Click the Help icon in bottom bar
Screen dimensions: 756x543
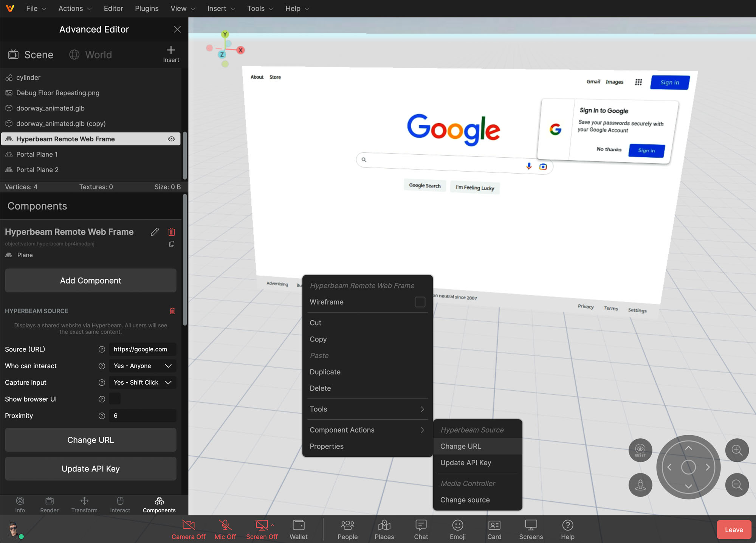click(568, 529)
